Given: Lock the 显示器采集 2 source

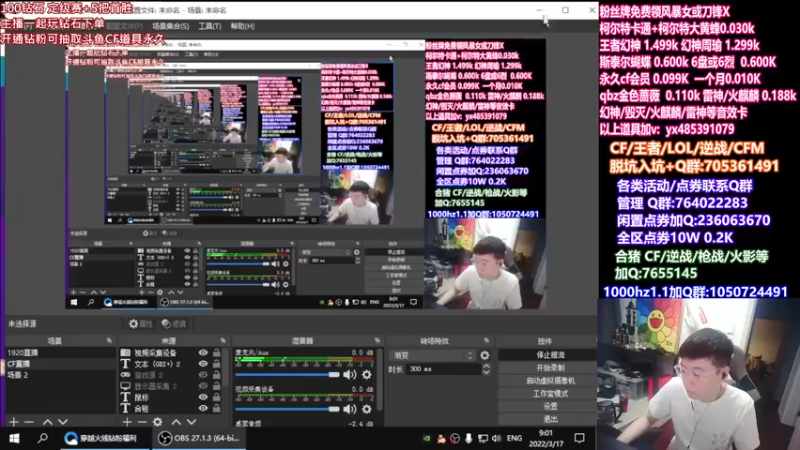Looking at the screenshot, I should 217,386.
